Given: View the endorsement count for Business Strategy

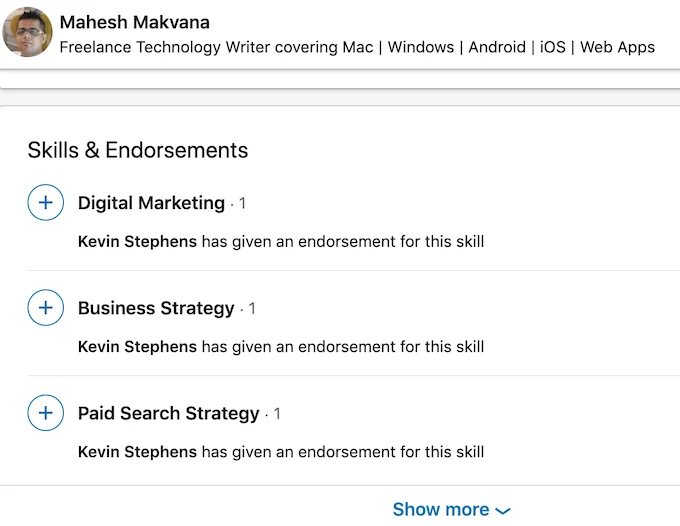Looking at the screenshot, I should [x=252, y=309].
